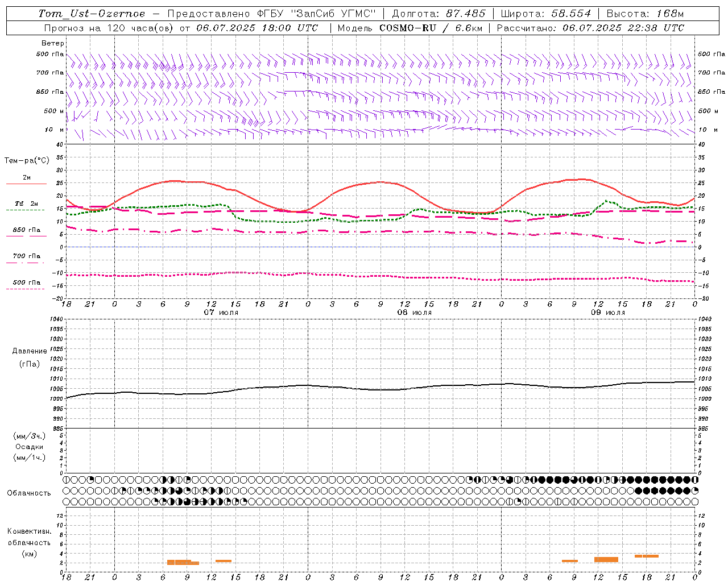Click Рассчитано: 06.07.2025 22:38 UTC text
728x582 pixels.
(x=590, y=28)
